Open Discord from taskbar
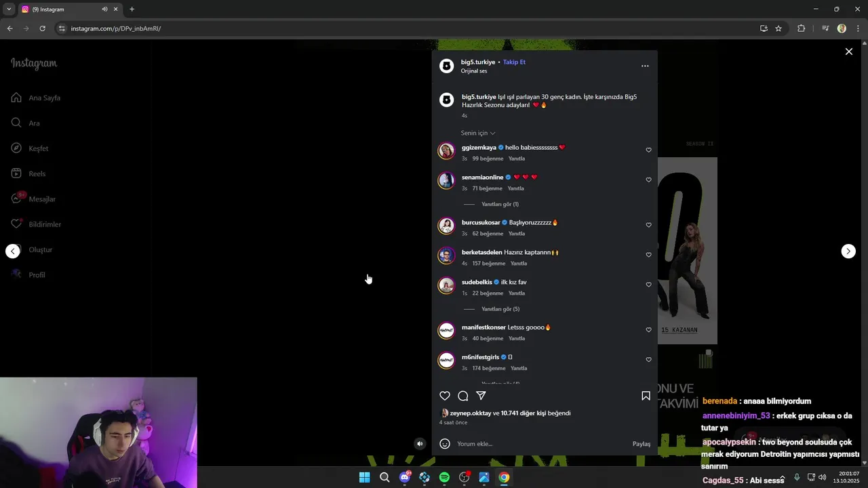This screenshot has width=868, height=488. tap(405, 477)
